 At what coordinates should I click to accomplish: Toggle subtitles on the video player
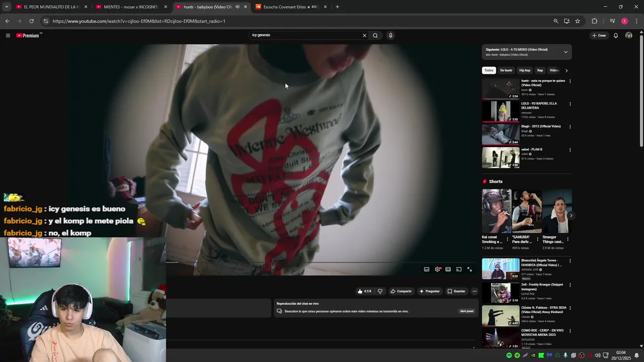pyautogui.click(x=427, y=269)
